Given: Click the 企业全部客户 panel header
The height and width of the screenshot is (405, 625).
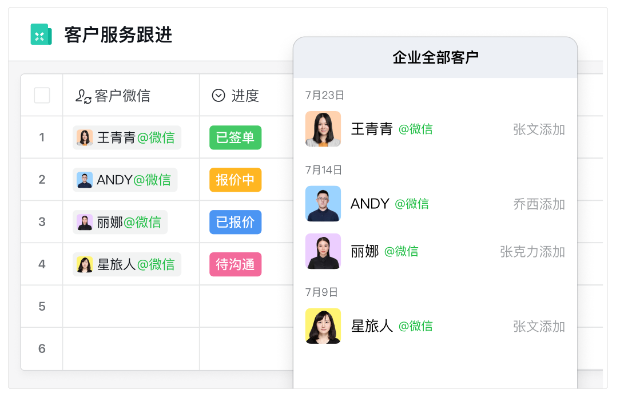Looking at the screenshot, I should click(435, 57).
